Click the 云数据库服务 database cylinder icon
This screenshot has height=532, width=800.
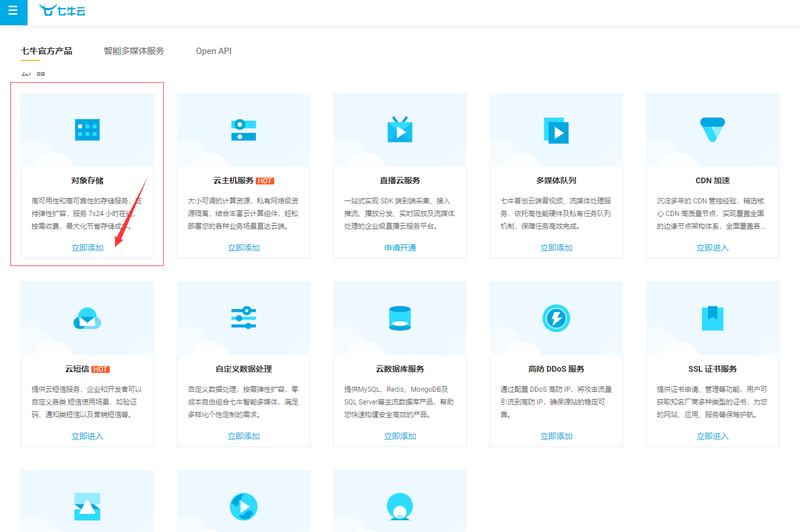coord(400,318)
